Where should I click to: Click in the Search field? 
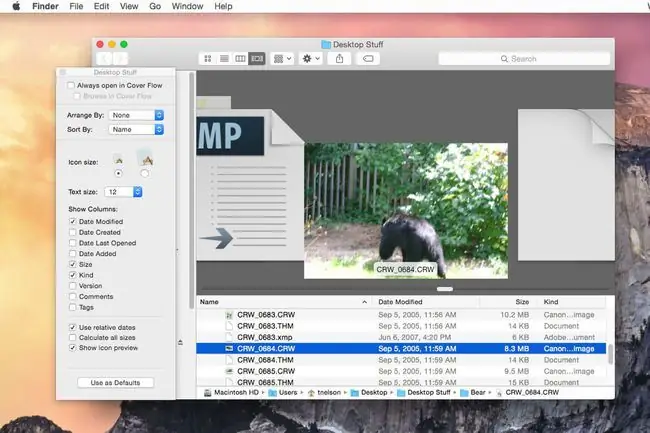524,59
